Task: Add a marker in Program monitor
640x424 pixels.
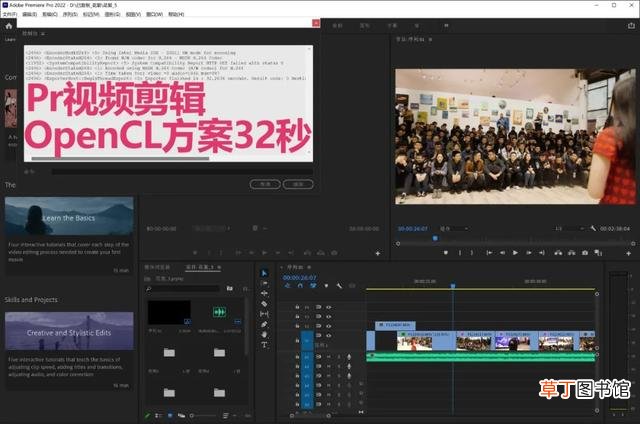Action: [x=446, y=253]
